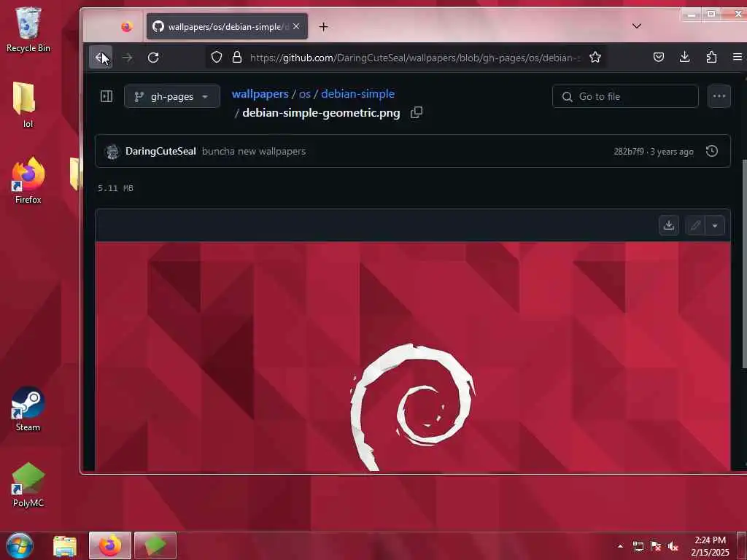Show hidden tray icons arrow
Screen dimensions: 747x560
(x=620, y=546)
